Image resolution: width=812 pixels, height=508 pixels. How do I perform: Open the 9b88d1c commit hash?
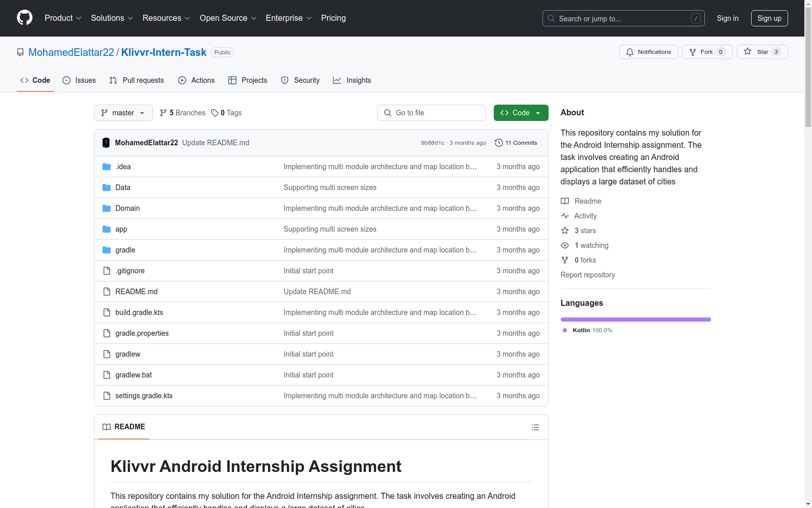click(432, 143)
